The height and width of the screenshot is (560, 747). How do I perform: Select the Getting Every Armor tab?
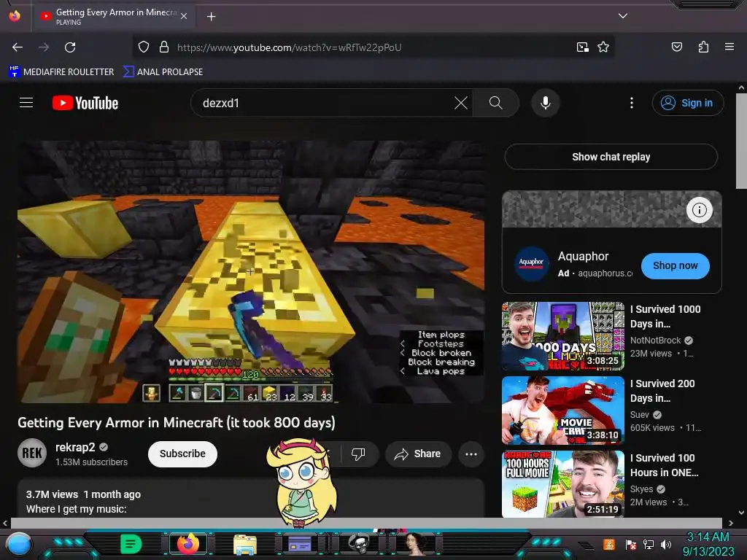pos(115,17)
